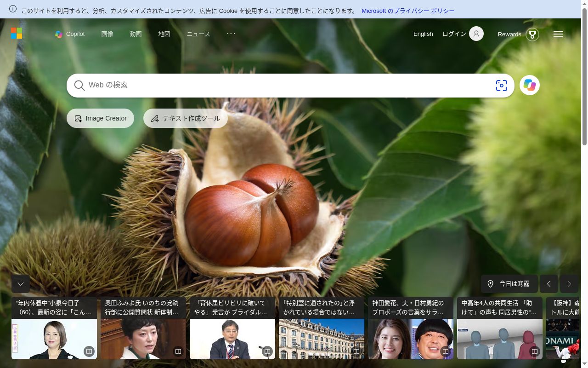Click the location pin on 今日は寒露
This screenshot has width=588, height=368.
click(490, 284)
